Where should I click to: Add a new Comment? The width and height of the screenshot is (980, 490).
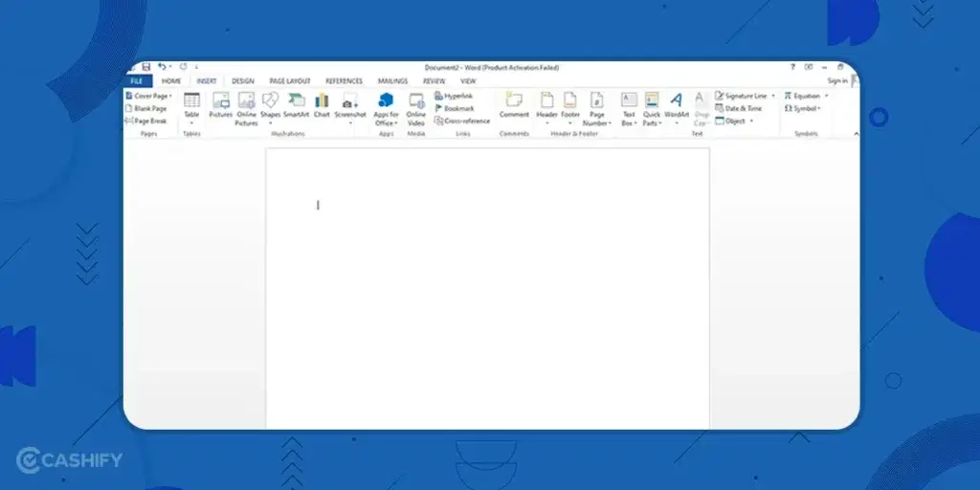tap(514, 106)
